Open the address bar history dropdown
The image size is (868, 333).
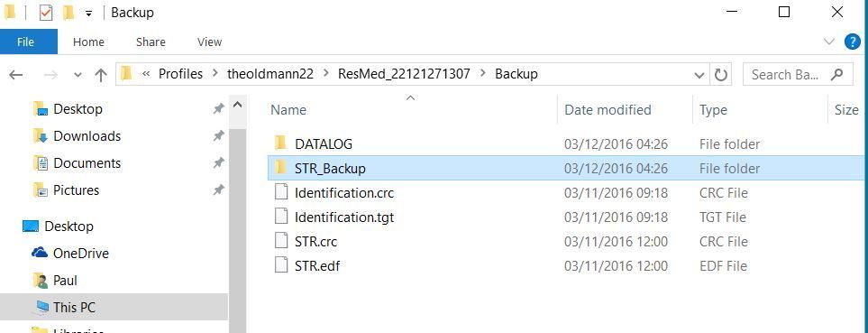pyautogui.click(x=699, y=74)
